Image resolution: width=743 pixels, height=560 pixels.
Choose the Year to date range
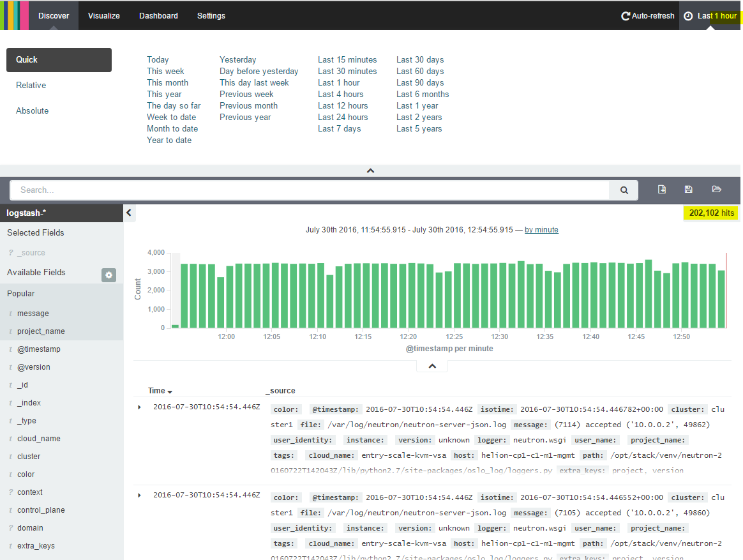click(x=169, y=140)
